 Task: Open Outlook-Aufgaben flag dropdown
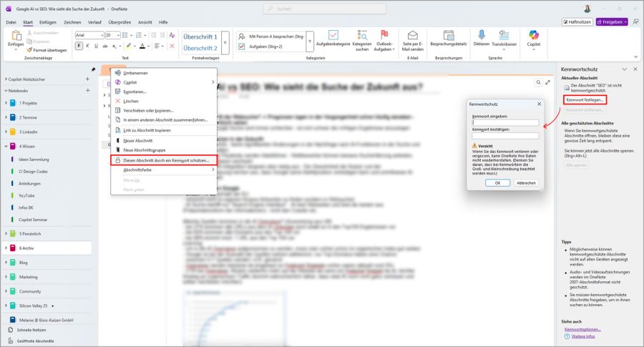384,40
